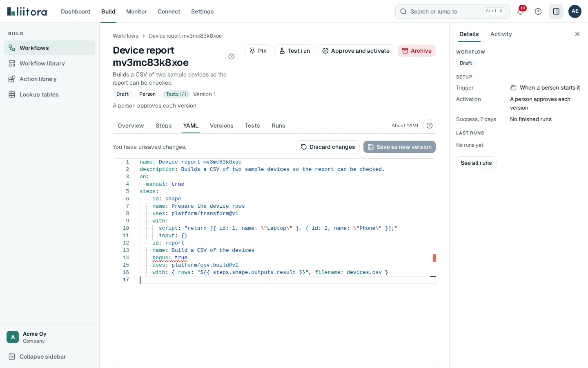Switch to the Activity tab
The image size is (588, 368).
tap(501, 34)
